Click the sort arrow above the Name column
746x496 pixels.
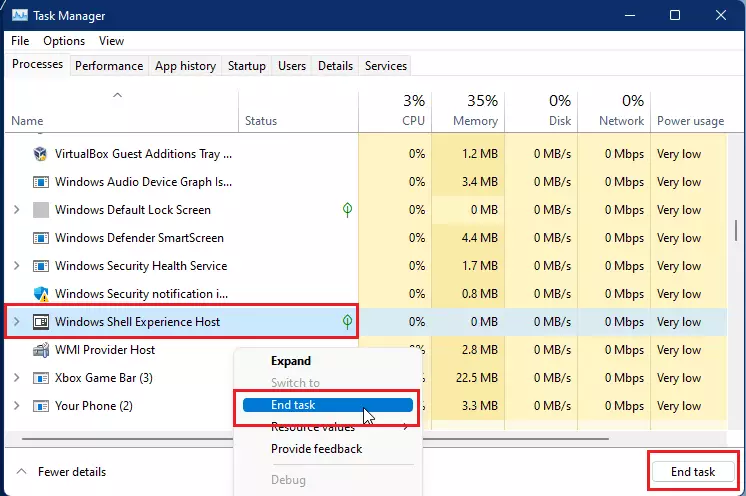point(117,95)
